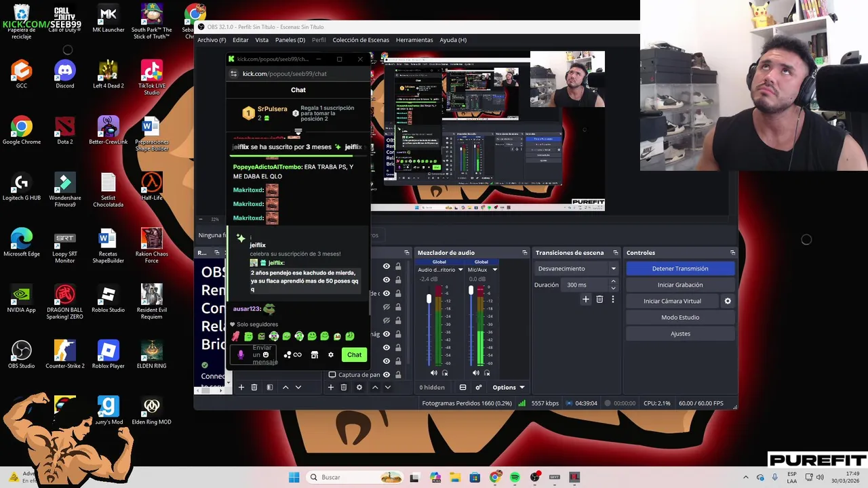Undock Controles panel icon
868x488 pixels.
[732, 253]
